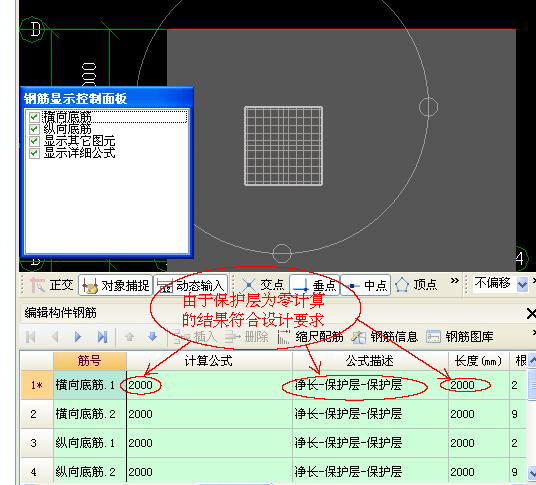The width and height of the screenshot is (536, 485).
Task: Expand more snap options chevron
Action: coord(454,281)
